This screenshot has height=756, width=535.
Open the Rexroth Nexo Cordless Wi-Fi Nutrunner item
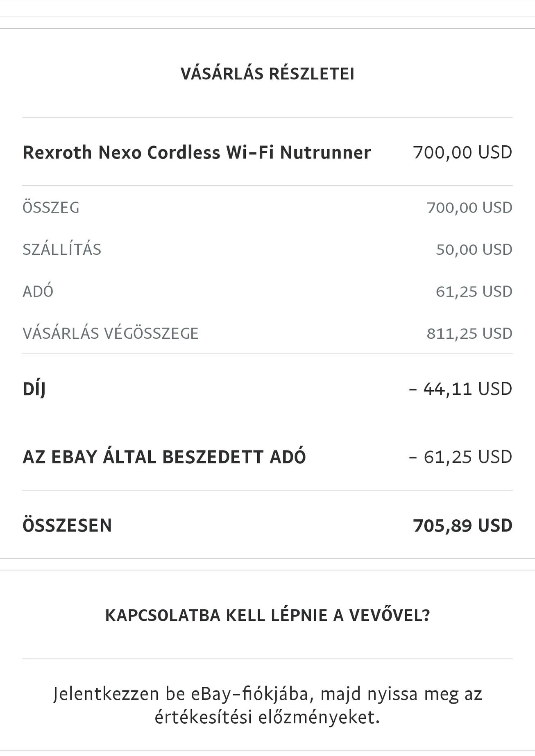tap(197, 152)
